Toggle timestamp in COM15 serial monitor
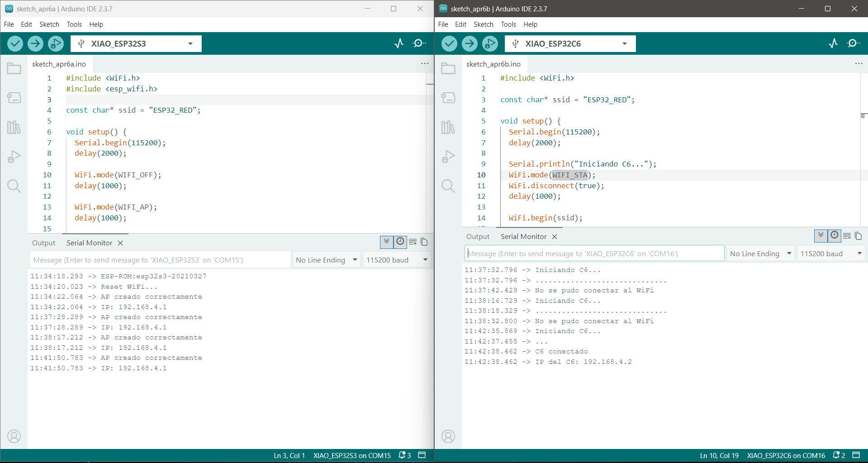Image resolution: width=868 pixels, height=463 pixels. pyautogui.click(x=400, y=242)
